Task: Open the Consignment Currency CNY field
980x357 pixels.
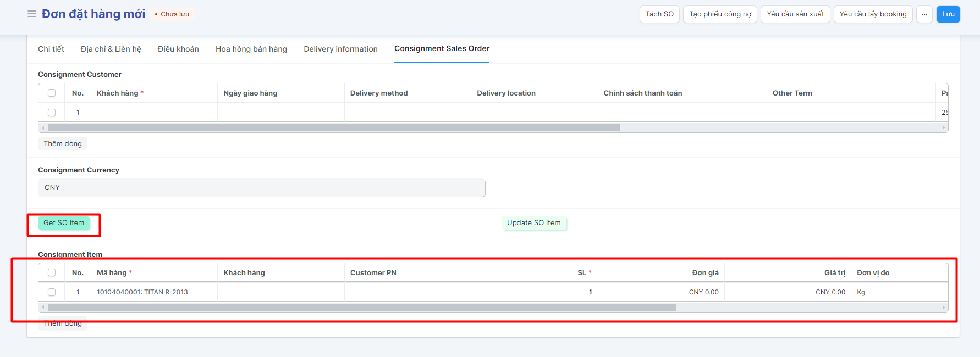Action: coord(261,188)
